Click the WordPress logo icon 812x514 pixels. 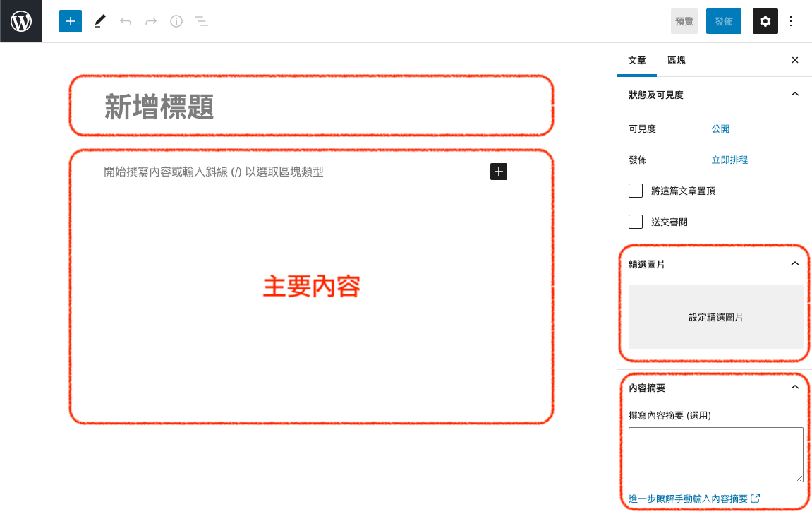coord(21,21)
